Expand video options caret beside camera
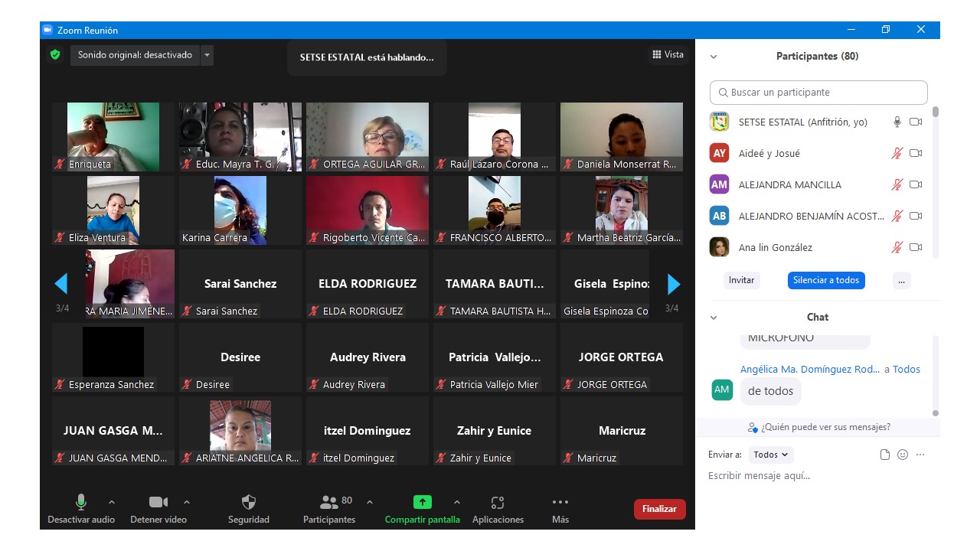The height and width of the screenshot is (551, 980). point(187,503)
